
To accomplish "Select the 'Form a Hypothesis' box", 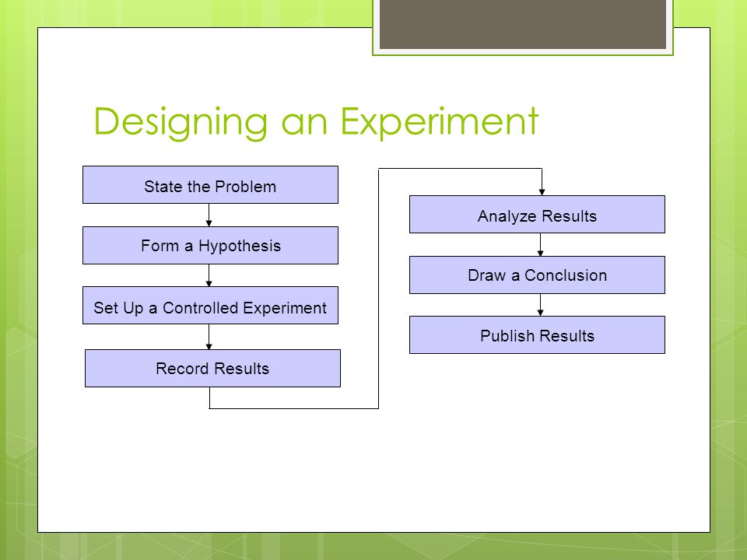I will click(x=210, y=245).
